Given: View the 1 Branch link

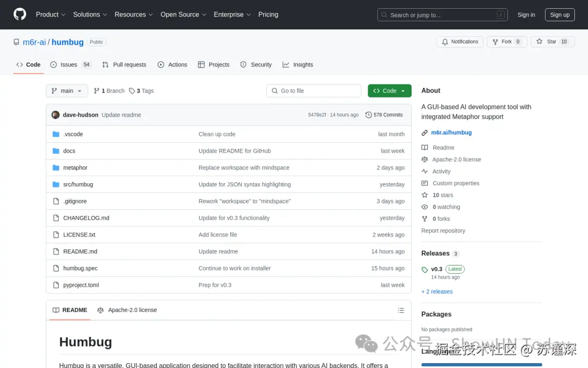Looking at the screenshot, I should pos(109,91).
